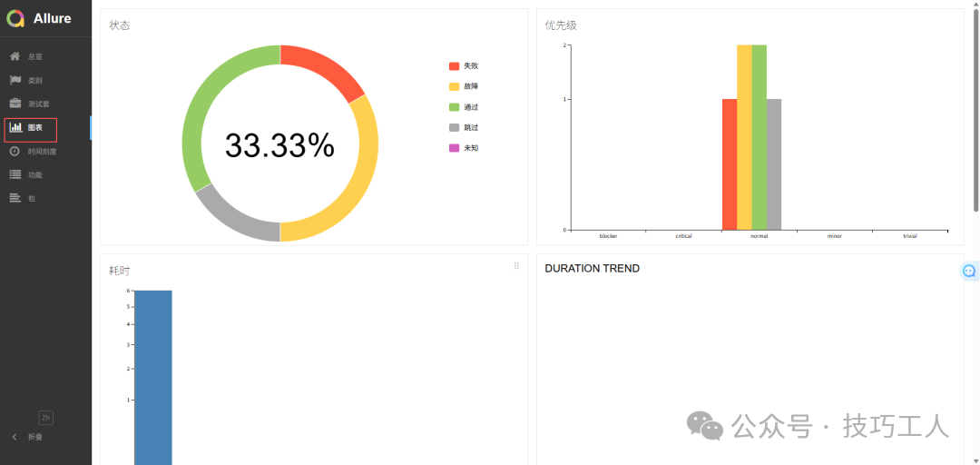This screenshot has height=465, width=980.
Task: Click the Allure logo icon
Action: [15, 18]
